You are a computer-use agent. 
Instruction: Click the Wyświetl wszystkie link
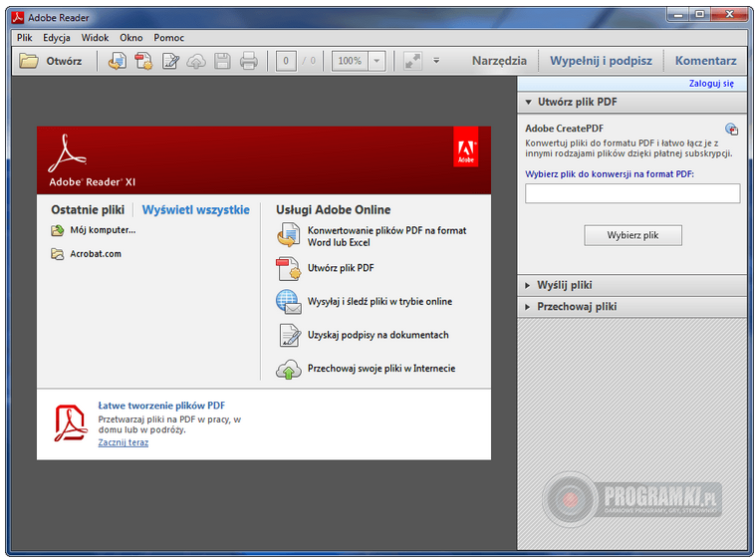point(196,210)
